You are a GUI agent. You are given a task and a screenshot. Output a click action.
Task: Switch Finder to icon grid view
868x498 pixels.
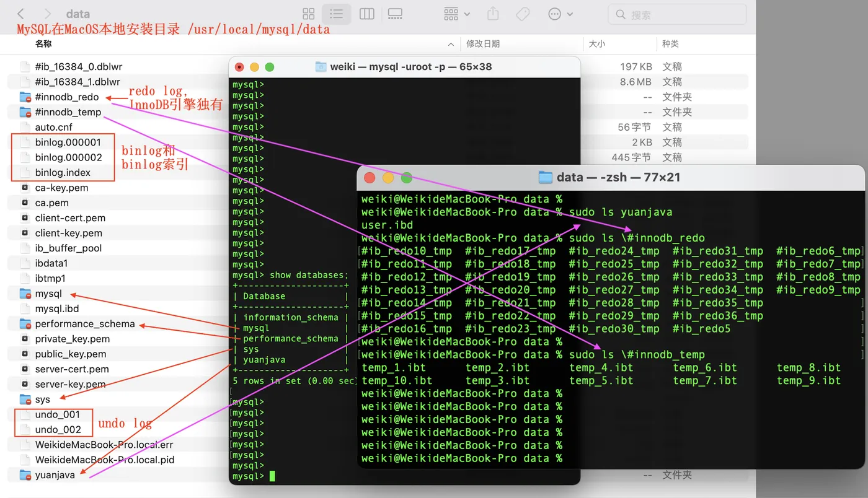(x=308, y=14)
